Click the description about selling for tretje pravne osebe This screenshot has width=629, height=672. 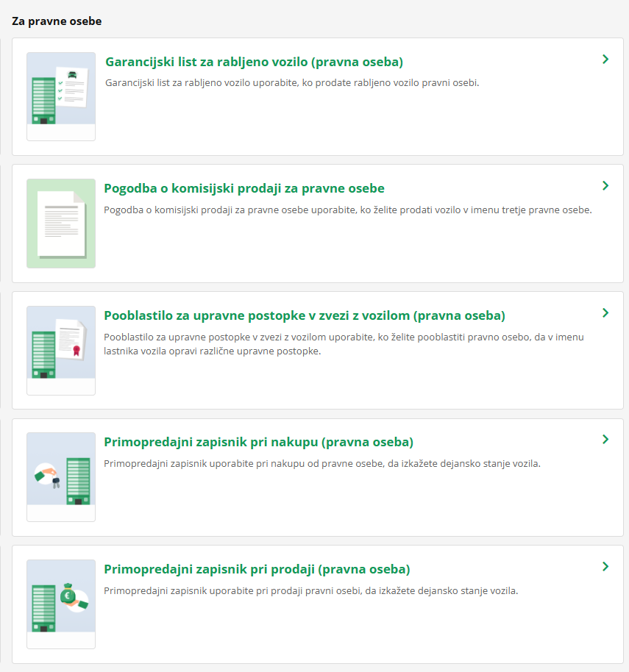tap(348, 210)
